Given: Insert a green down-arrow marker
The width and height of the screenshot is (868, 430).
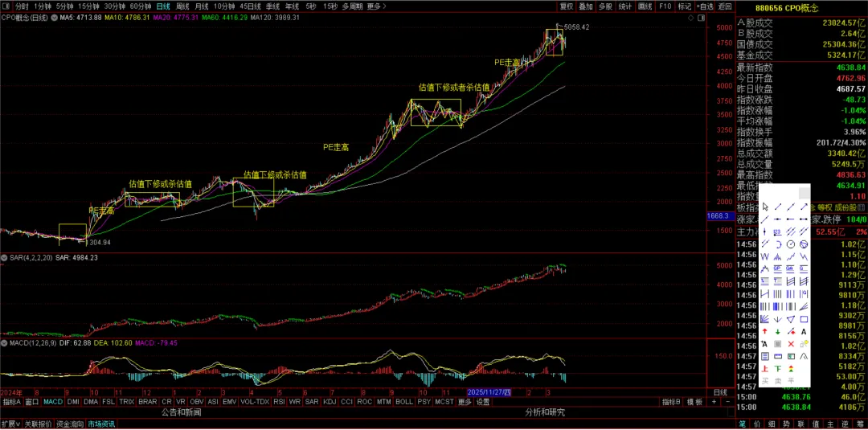Looking at the screenshot, I should (x=778, y=331).
